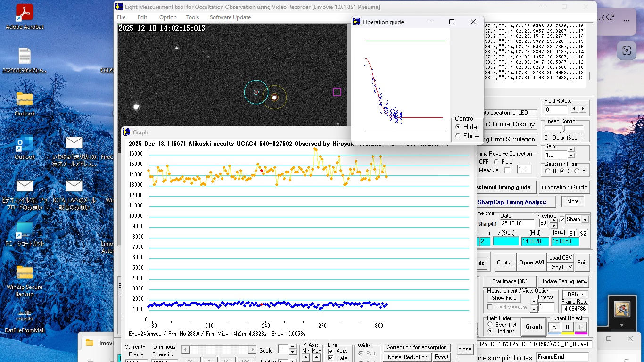This screenshot has width=644, height=362.
Task: Open PC shortcut desktop icon
Action: pos(25,230)
